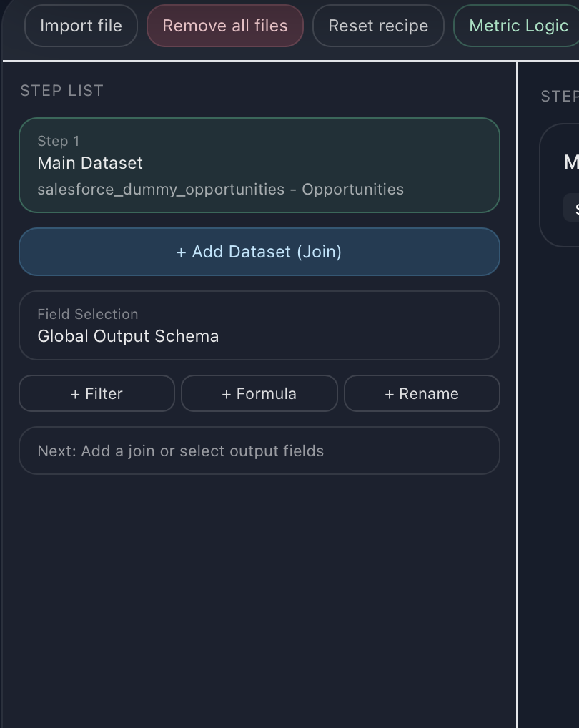Screen dimensions: 579x728
Task: Open Metric Logic
Action: (518, 26)
